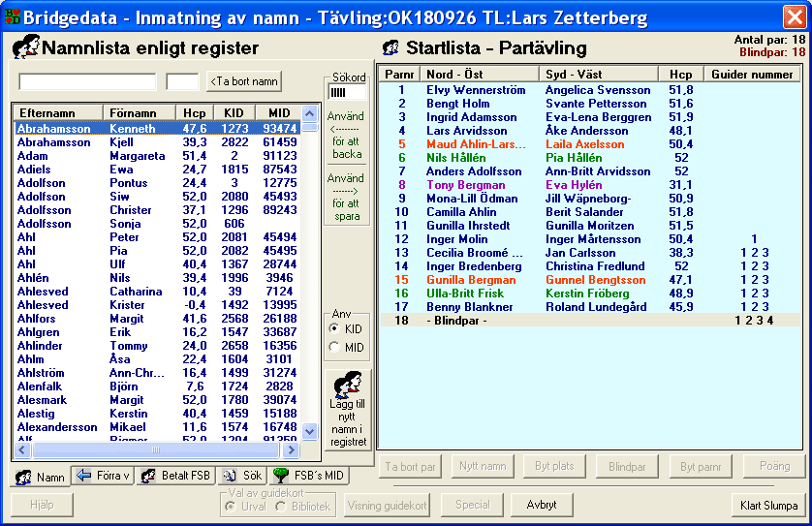Select the MID radio button
Screen dimensions: 812x526
335,347
